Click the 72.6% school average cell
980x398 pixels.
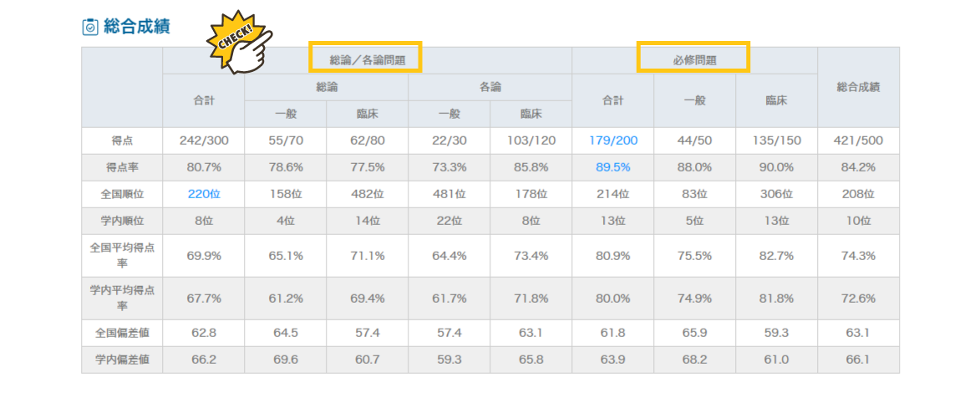[858, 298]
